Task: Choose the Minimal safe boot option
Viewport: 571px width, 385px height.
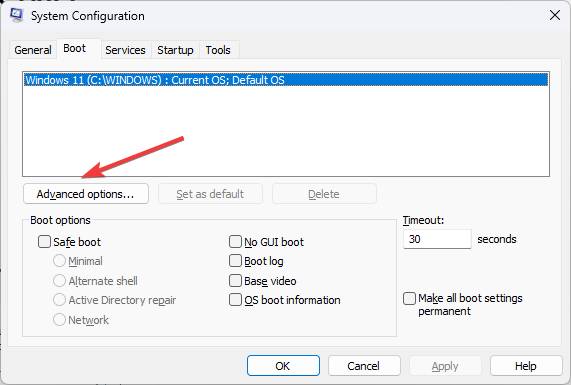Action: [x=59, y=261]
